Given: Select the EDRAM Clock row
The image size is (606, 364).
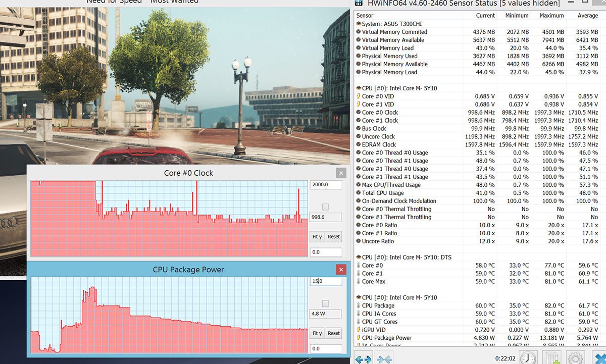Looking at the screenshot, I should (478, 145).
